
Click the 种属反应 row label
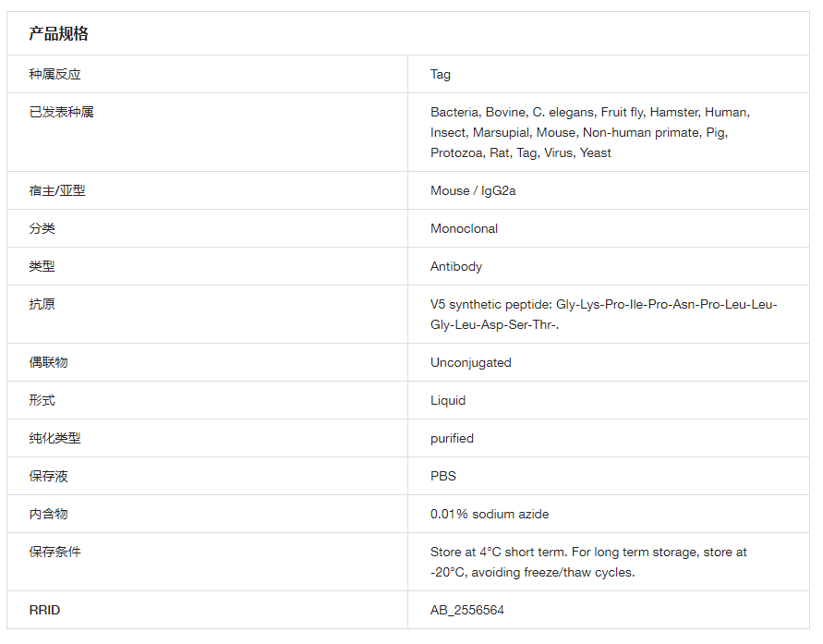point(54,74)
